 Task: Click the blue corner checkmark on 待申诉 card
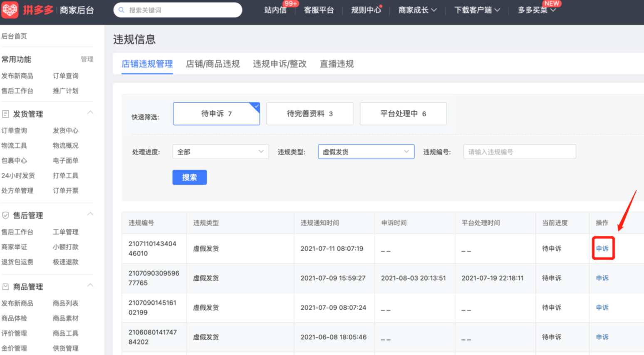[256, 106]
